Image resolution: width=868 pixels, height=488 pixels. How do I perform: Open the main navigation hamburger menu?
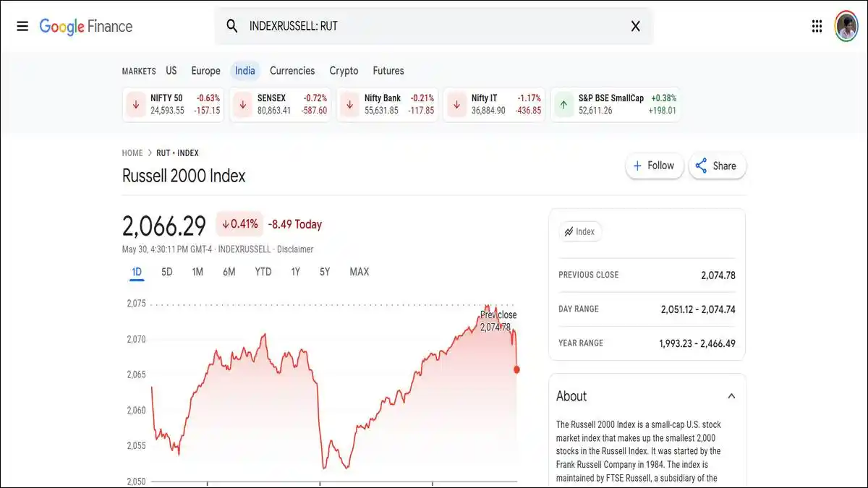tap(22, 25)
